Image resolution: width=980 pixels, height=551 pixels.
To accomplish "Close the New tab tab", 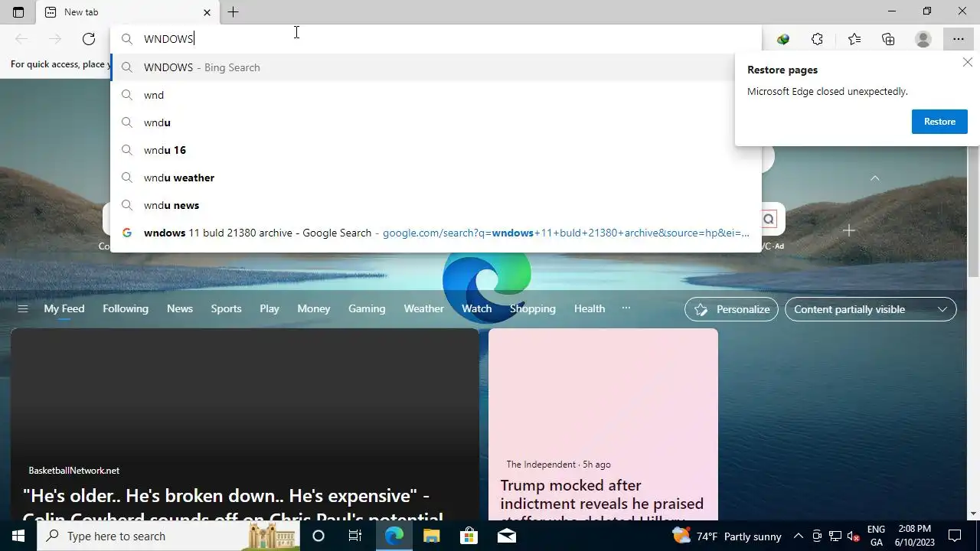I will tap(207, 12).
